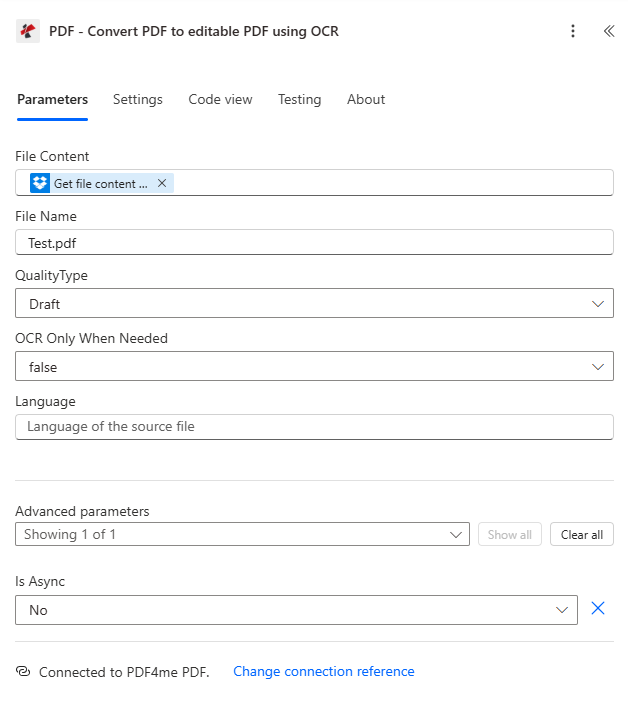Expand the Advanced parameters dropdown
Image resolution: width=628 pixels, height=704 pixels.
(x=242, y=534)
